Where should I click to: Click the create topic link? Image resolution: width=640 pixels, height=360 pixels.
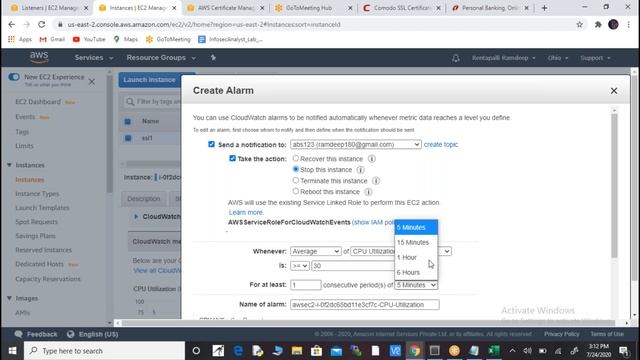pos(441,144)
